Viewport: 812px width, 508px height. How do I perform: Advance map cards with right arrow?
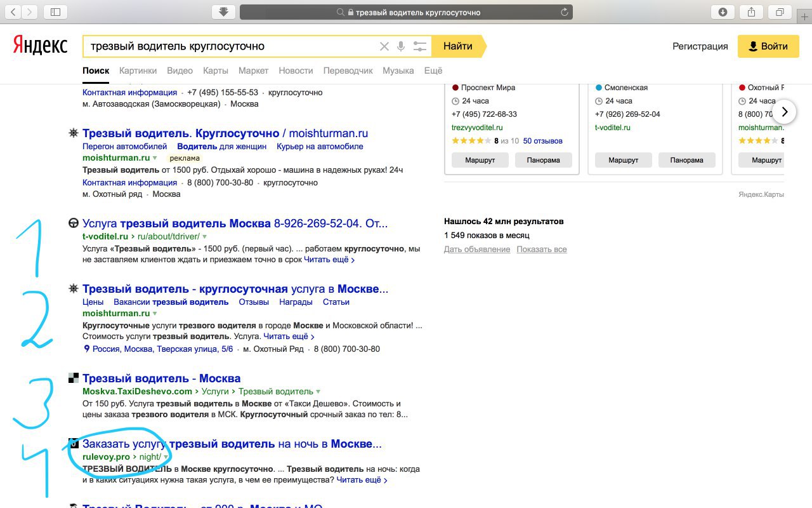pos(785,112)
